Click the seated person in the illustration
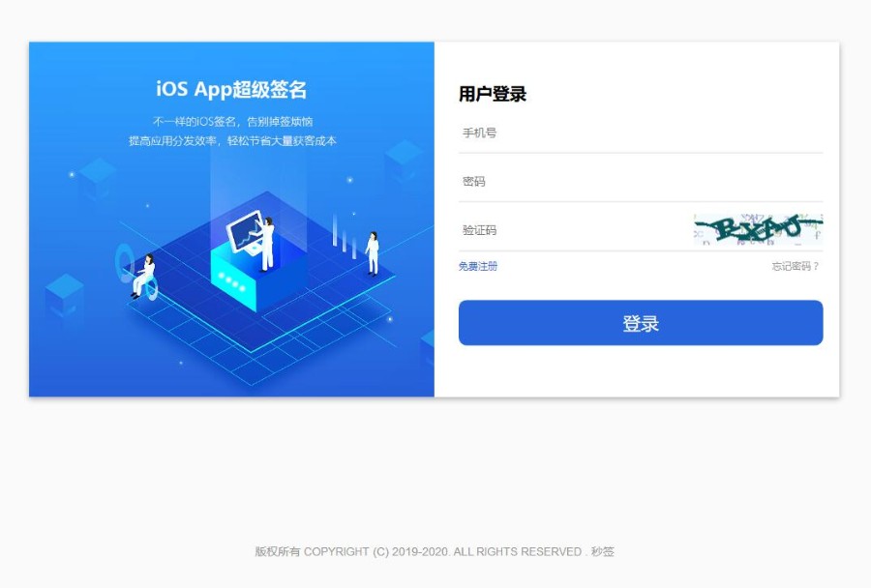 144,277
